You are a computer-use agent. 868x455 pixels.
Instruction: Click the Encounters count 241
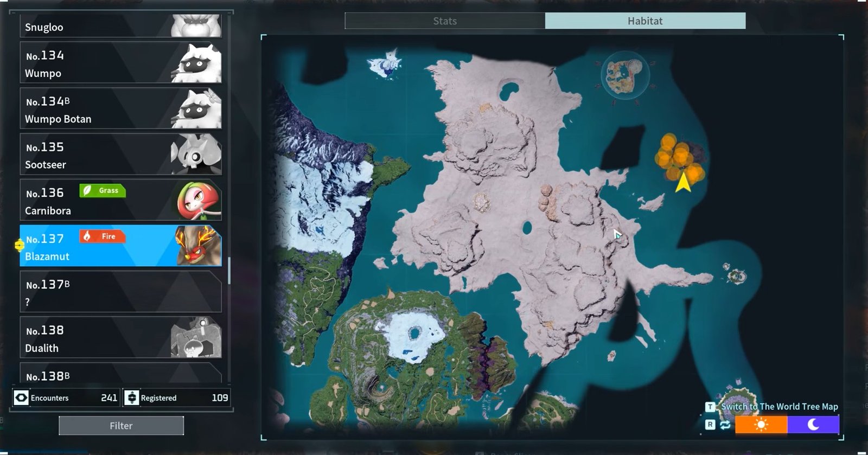(109, 398)
